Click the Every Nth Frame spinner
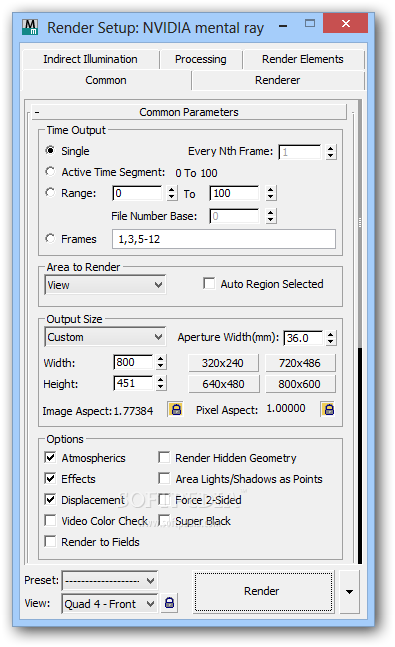Viewport: 395px width, 647px height. point(330,152)
